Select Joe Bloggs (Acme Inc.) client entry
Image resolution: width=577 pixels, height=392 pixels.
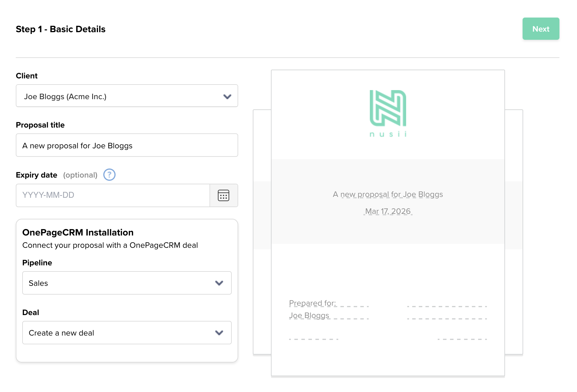pos(66,96)
